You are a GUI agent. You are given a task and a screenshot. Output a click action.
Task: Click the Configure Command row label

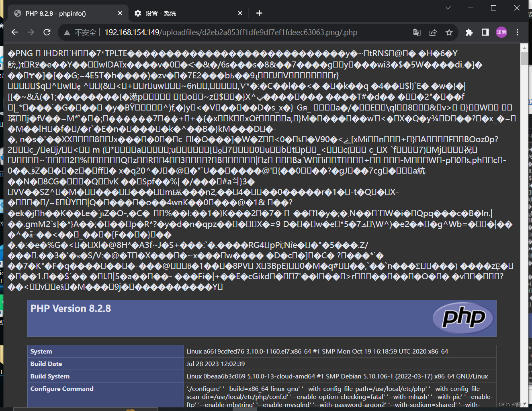[x=62, y=389]
